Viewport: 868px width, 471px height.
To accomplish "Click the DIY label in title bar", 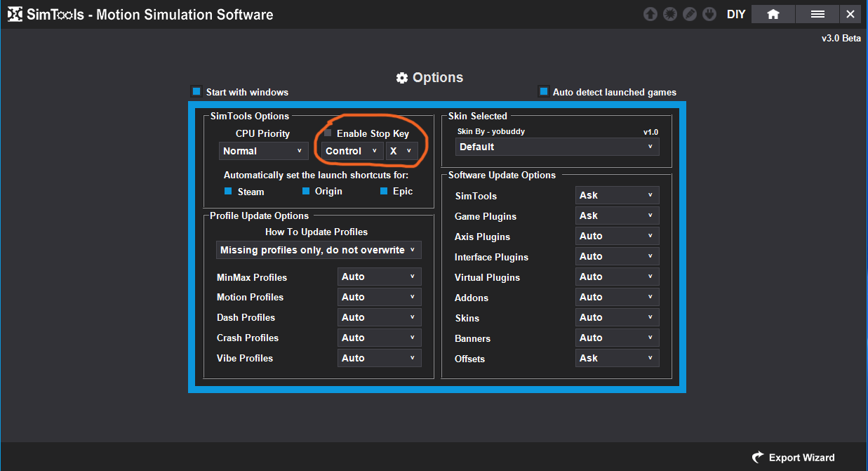I will tap(736, 14).
